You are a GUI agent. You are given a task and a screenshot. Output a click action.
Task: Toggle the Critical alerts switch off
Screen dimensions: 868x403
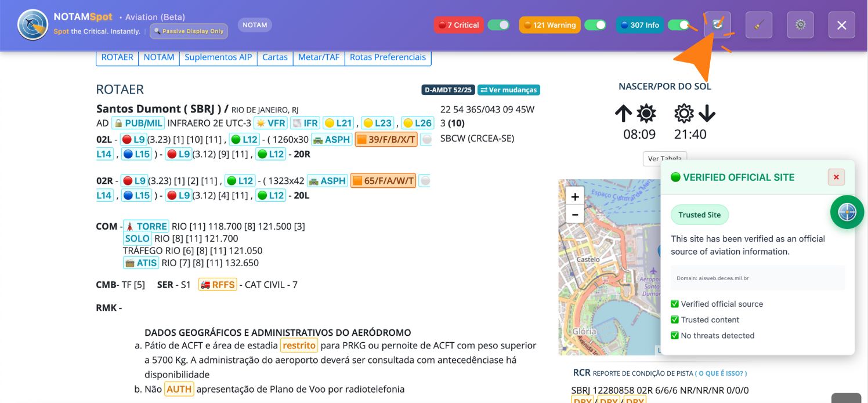[498, 25]
